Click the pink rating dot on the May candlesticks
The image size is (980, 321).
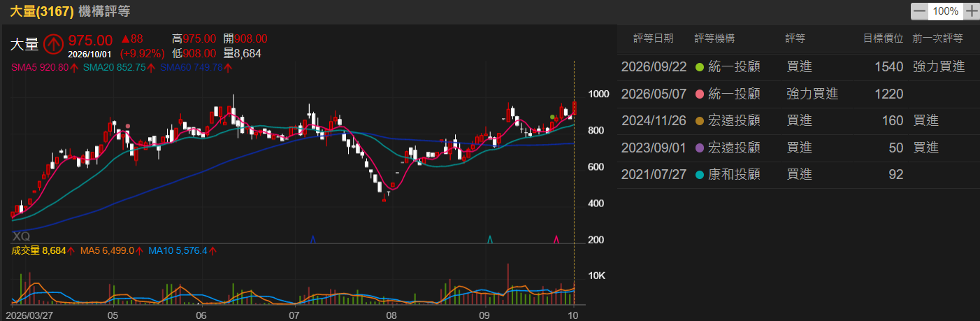click(127, 126)
